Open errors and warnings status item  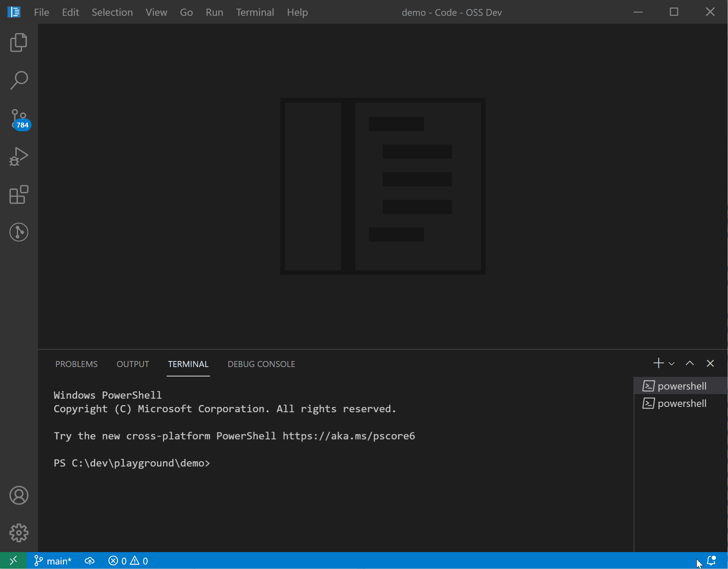tap(128, 561)
